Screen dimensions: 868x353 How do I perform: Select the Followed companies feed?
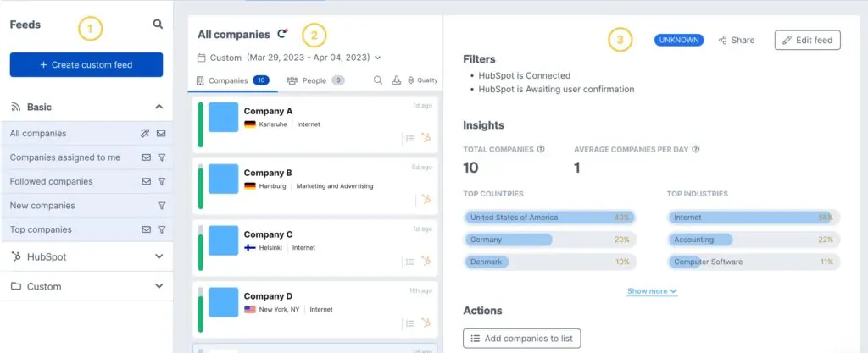coord(86,181)
